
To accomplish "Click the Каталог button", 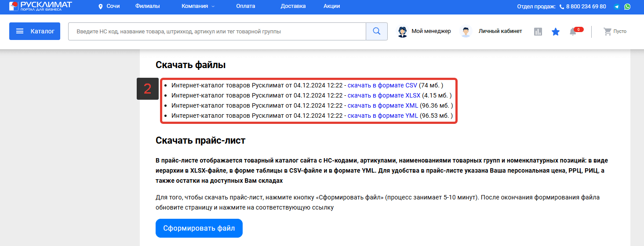I will (x=35, y=31).
